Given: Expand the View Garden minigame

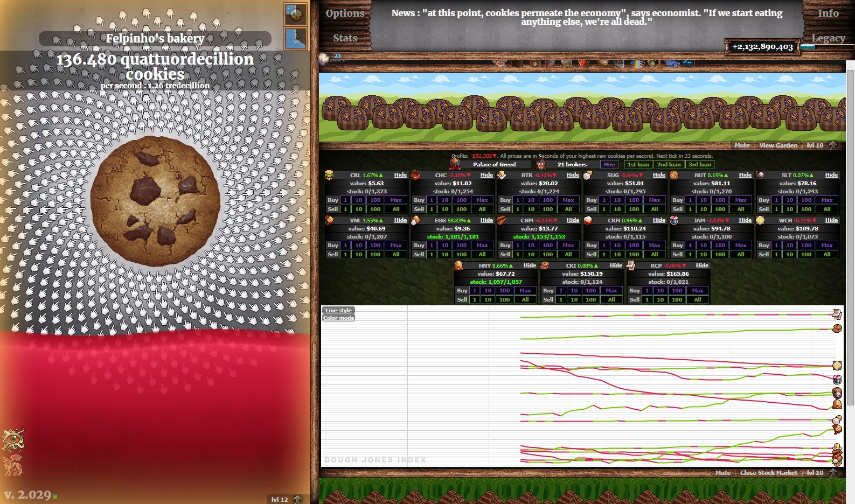Looking at the screenshot, I should coord(778,145).
